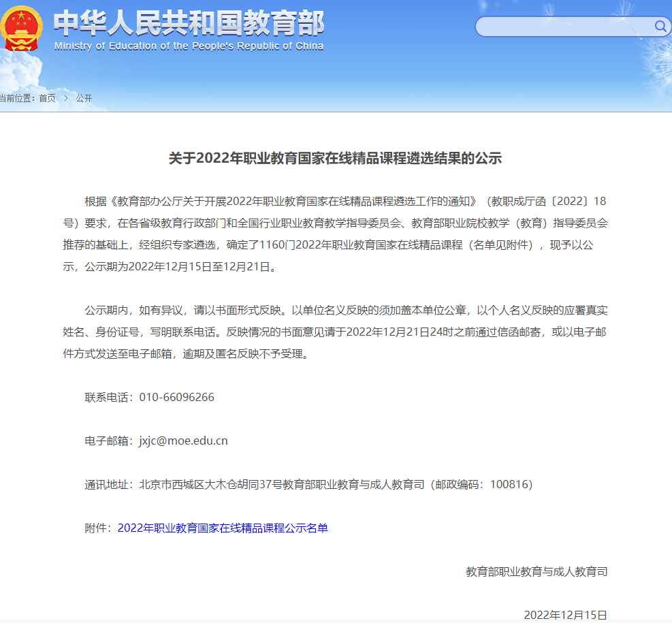672x623 pixels.
Task: Click the 当前位置 label
Action: 16,98
